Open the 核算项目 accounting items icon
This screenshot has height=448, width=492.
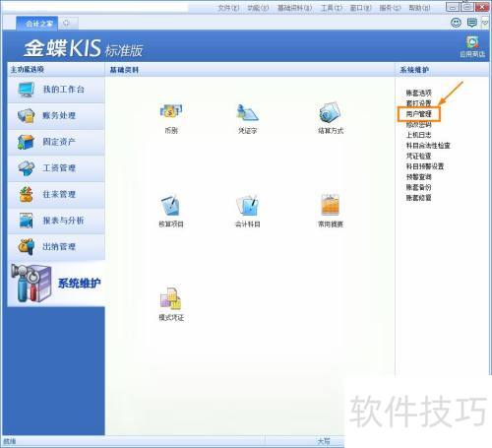point(171,206)
